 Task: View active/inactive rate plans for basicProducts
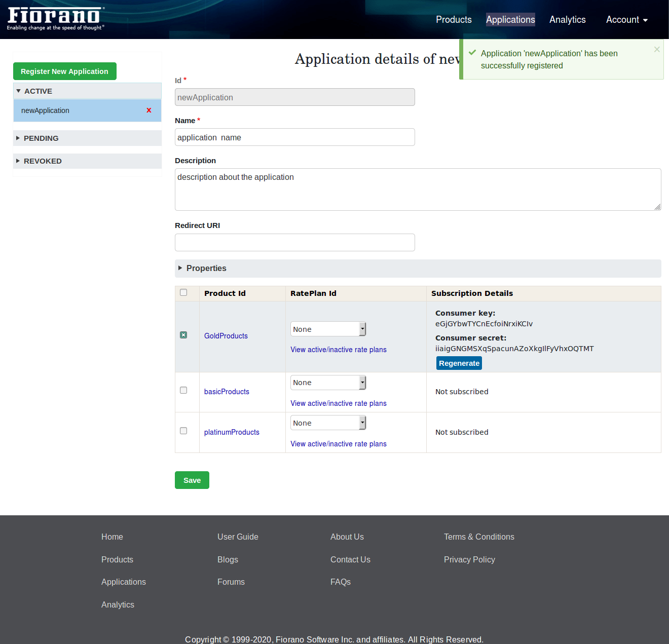coord(339,403)
